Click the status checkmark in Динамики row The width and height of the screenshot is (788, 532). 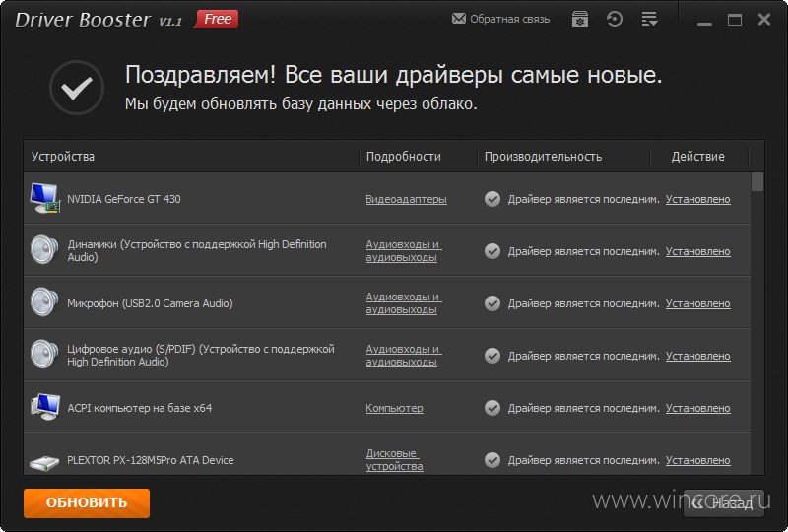pos(492,251)
